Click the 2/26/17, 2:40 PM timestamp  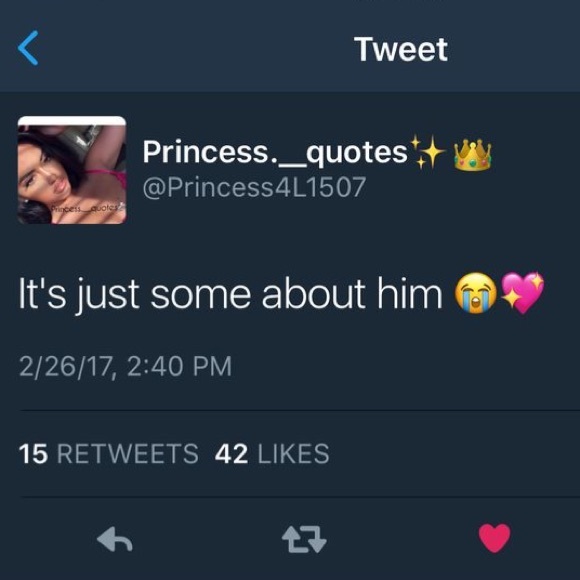click(125, 366)
